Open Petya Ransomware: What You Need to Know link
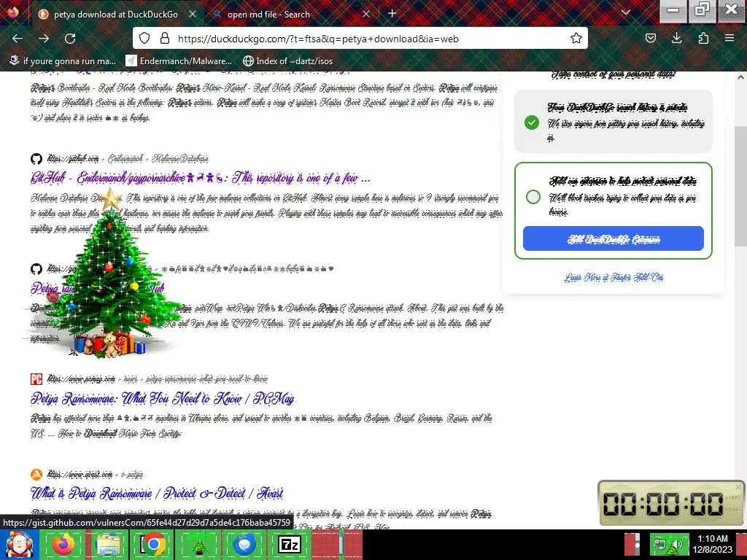This screenshot has width=747, height=560. pyautogui.click(x=162, y=399)
